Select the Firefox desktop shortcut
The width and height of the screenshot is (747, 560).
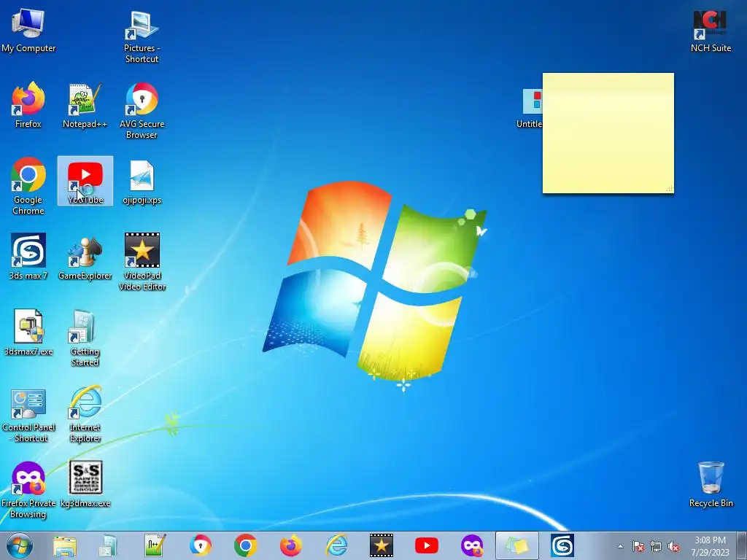coord(28,105)
